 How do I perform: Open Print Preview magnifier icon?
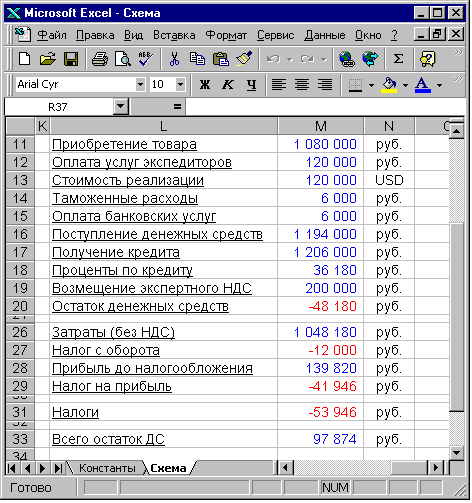[x=123, y=59]
